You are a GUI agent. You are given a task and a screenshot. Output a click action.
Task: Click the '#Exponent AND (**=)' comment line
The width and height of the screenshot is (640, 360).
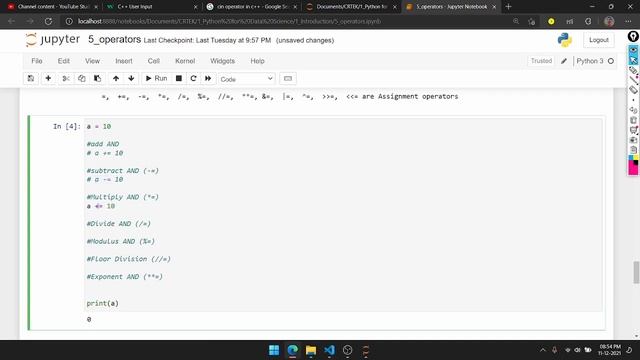pyautogui.click(x=124, y=277)
